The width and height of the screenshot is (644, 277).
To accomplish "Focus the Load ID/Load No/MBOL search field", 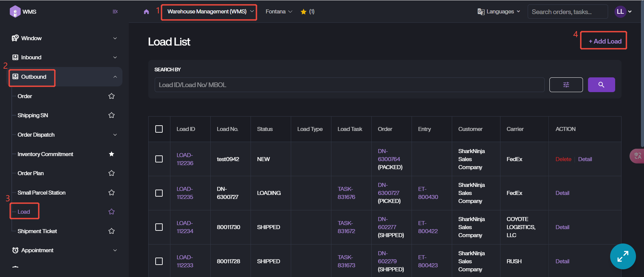I will tap(349, 85).
